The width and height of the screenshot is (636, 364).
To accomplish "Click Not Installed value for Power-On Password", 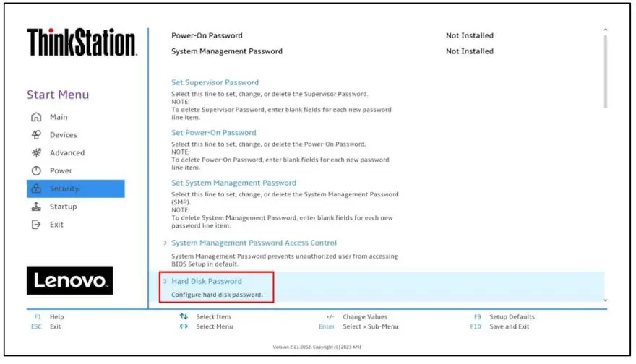I will [x=470, y=35].
